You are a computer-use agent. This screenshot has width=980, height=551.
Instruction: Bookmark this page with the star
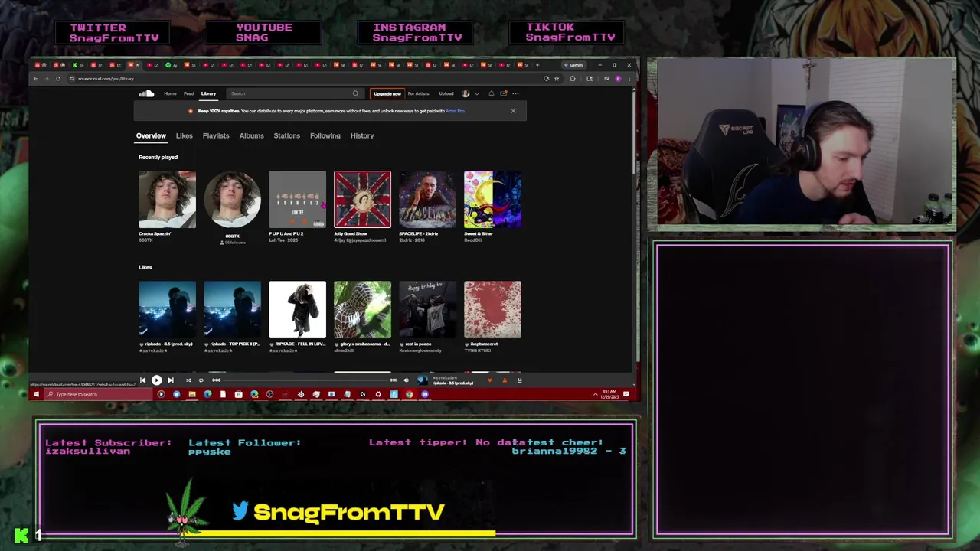(x=557, y=79)
